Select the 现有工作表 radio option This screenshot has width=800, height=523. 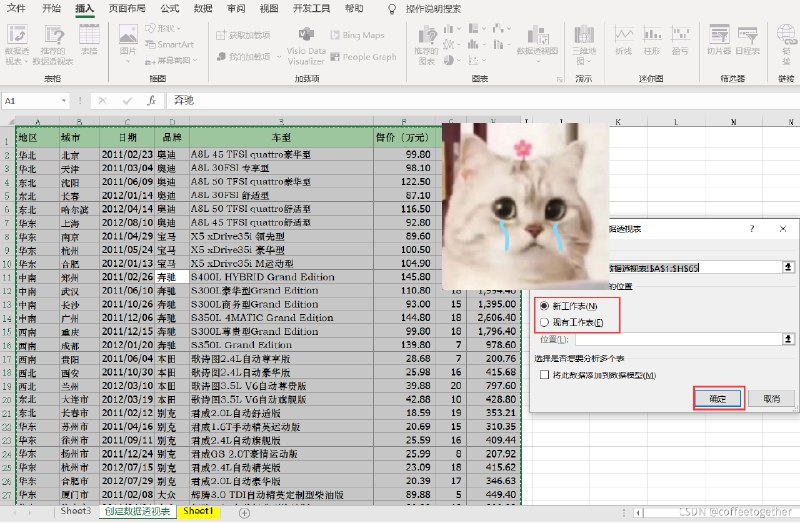[x=544, y=322]
